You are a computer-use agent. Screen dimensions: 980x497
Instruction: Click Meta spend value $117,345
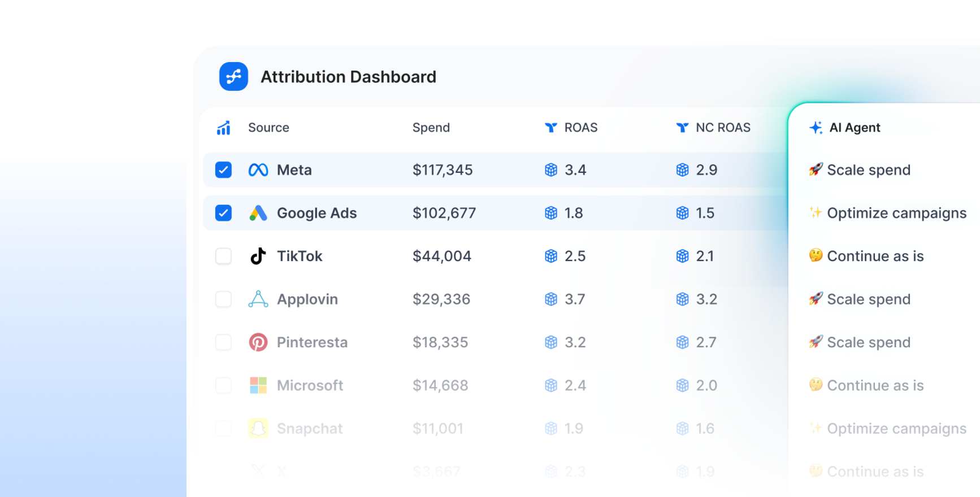443,170
